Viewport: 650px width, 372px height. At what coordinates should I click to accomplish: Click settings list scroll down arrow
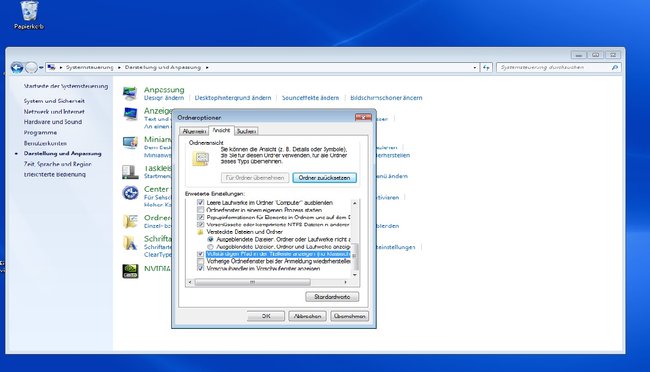point(354,275)
